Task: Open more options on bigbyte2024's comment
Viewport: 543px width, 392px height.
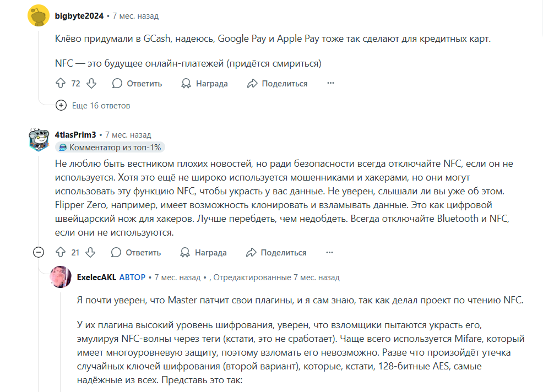Action: 330,84
